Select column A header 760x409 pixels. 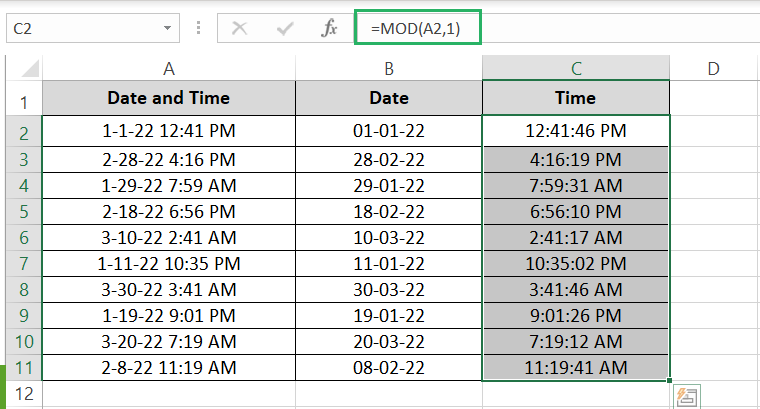[169, 68]
